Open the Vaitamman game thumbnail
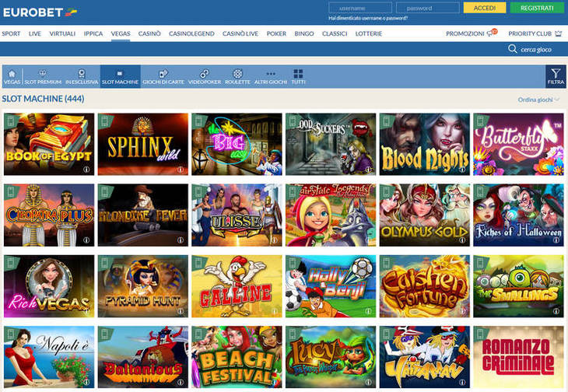This screenshot has height=392, width=568. pyautogui.click(x=425, y=357)
